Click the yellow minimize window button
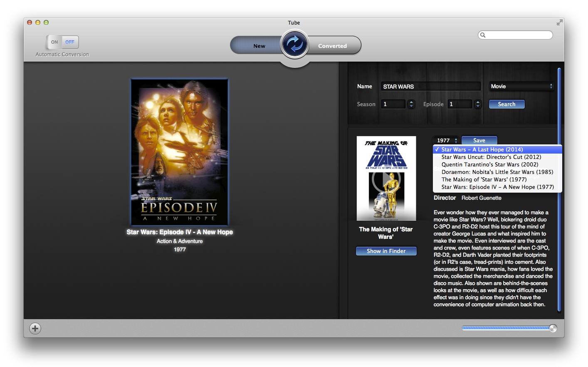The image size is (588, 367). 38,22
